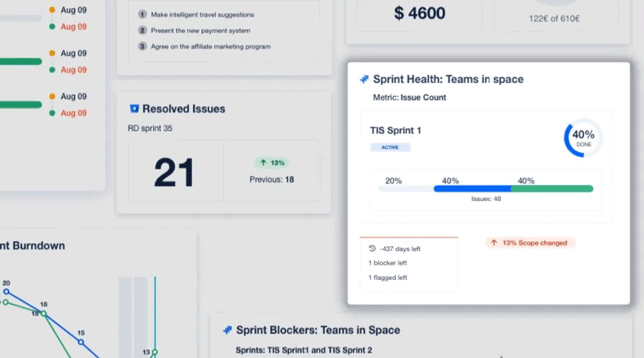Screen dimensions: 644x358
Task: Click the green segment of the sprint progress bar
Action: [x=552, y=189]
